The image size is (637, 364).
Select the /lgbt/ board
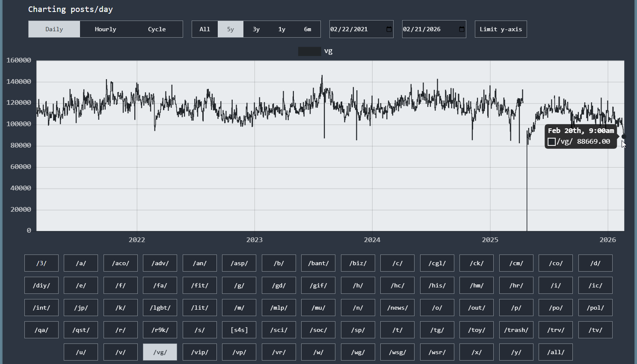click(x=160, y=308)
